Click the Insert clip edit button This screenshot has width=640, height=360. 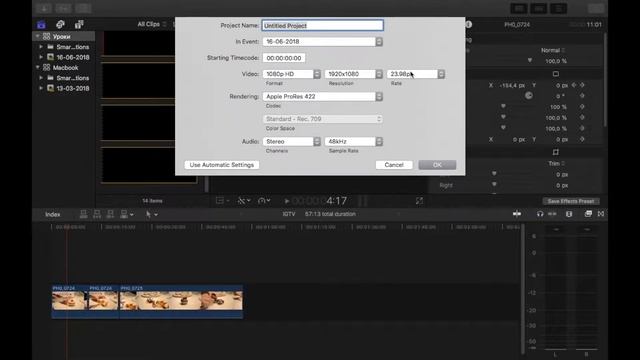click(x=97, y=214)
